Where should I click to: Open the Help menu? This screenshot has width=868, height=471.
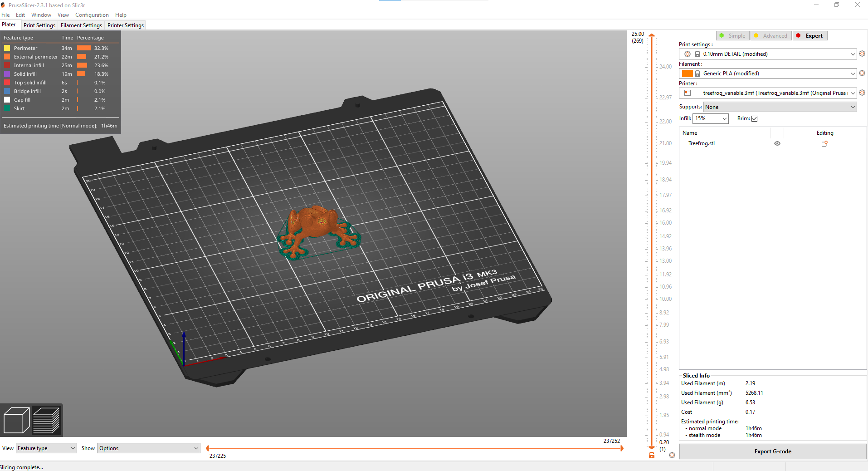coord(121,15)
